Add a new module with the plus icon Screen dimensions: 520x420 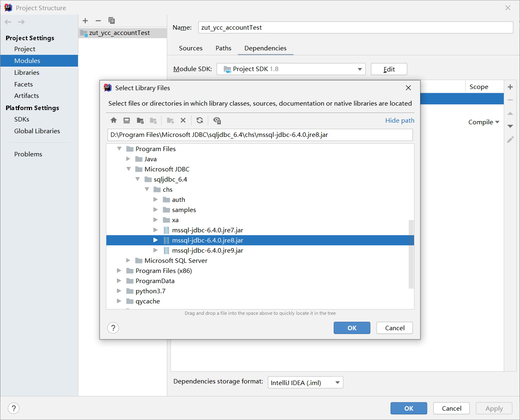click(85, 21)
